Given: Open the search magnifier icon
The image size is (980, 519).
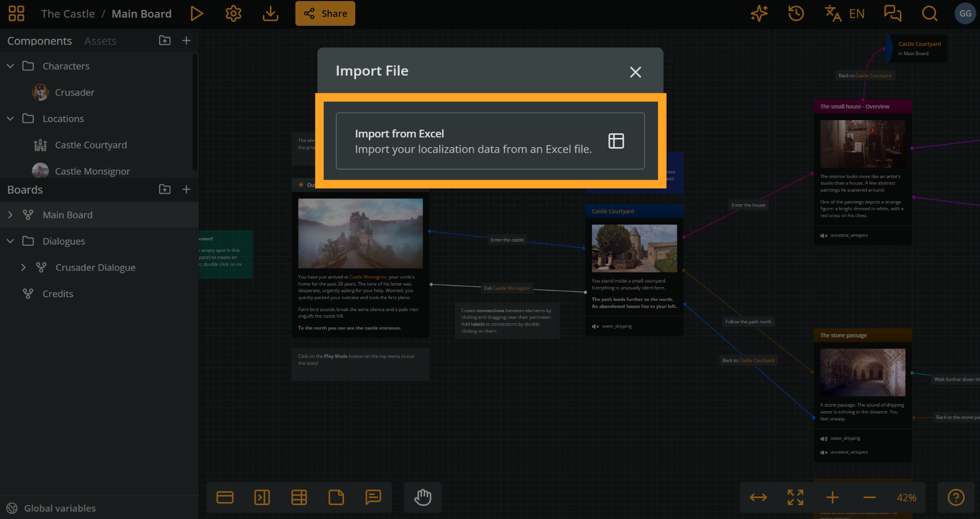Looking at the screenshot, I should [x=929, y=14].
